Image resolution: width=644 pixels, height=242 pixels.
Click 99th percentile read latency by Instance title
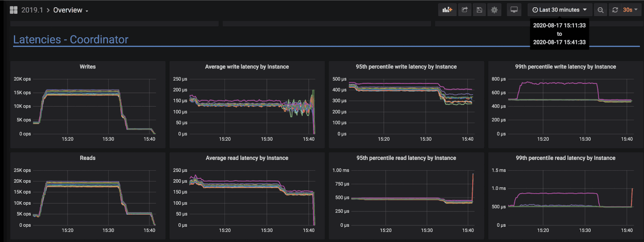coord(565,158)
